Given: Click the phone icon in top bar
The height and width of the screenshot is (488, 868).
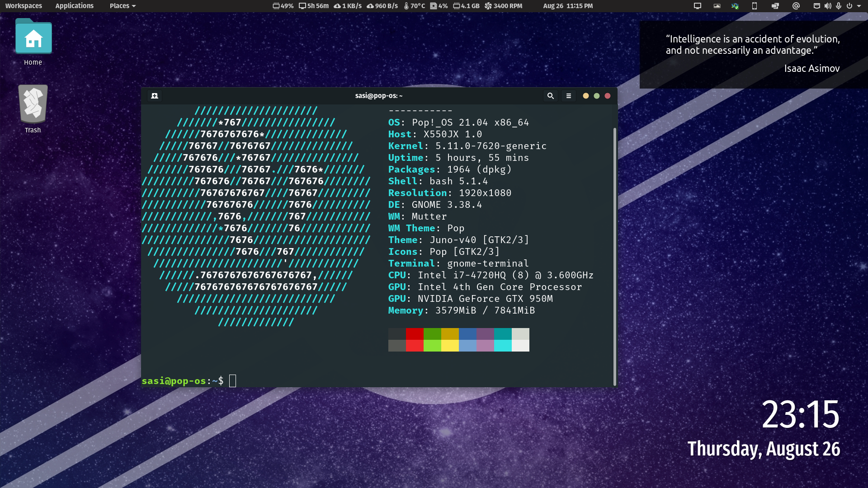Looking at the screenshot, I should pyautogui.click(x=754, y=6).
